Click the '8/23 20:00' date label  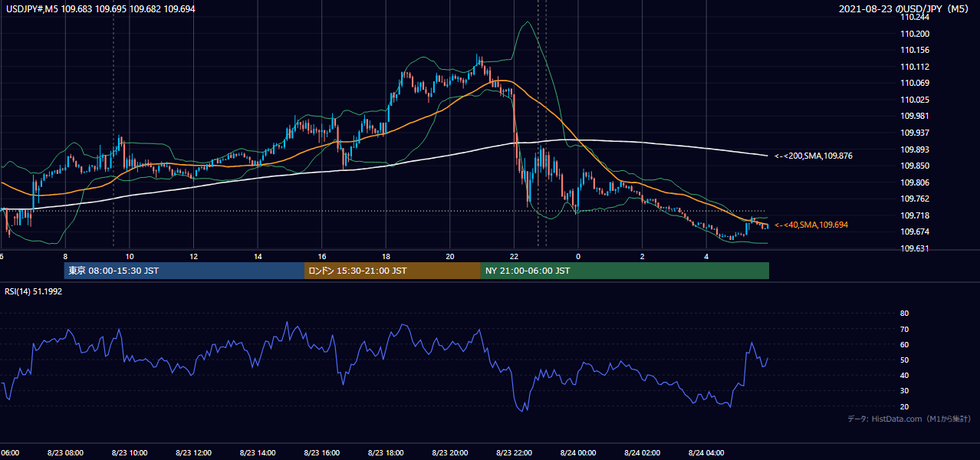click(451, 453)
